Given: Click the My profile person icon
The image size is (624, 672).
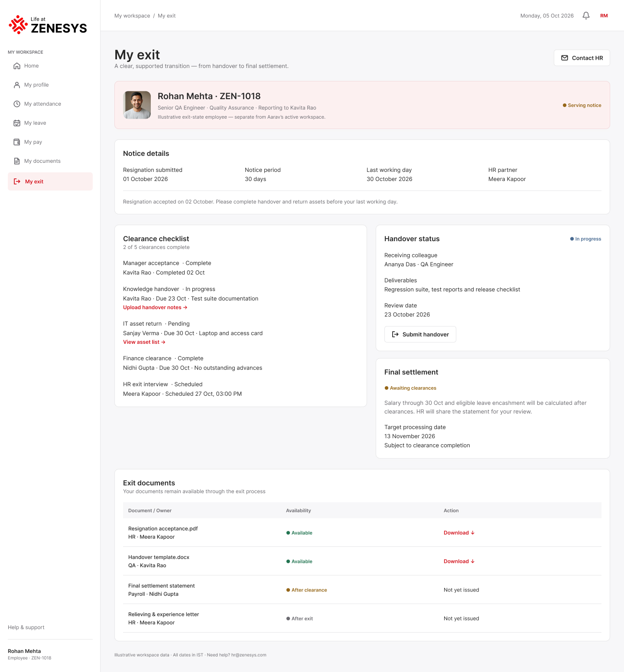Looking at the screenshot, I should click(17, 85).
